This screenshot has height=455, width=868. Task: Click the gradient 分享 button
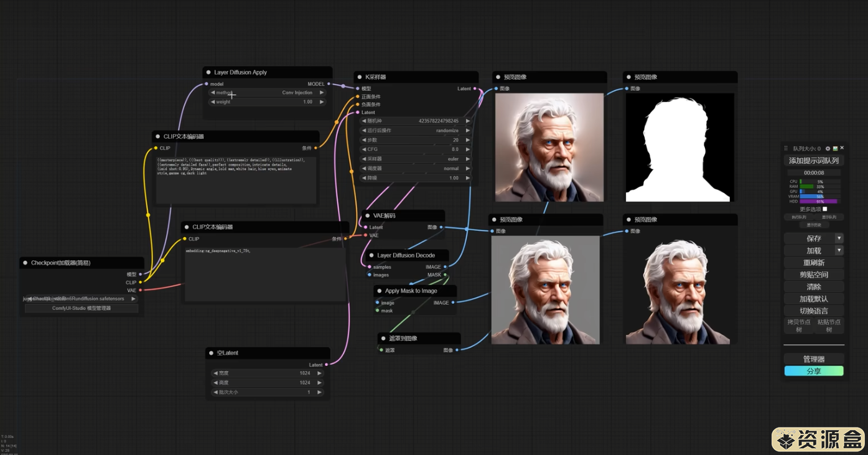tap(814, 371)
